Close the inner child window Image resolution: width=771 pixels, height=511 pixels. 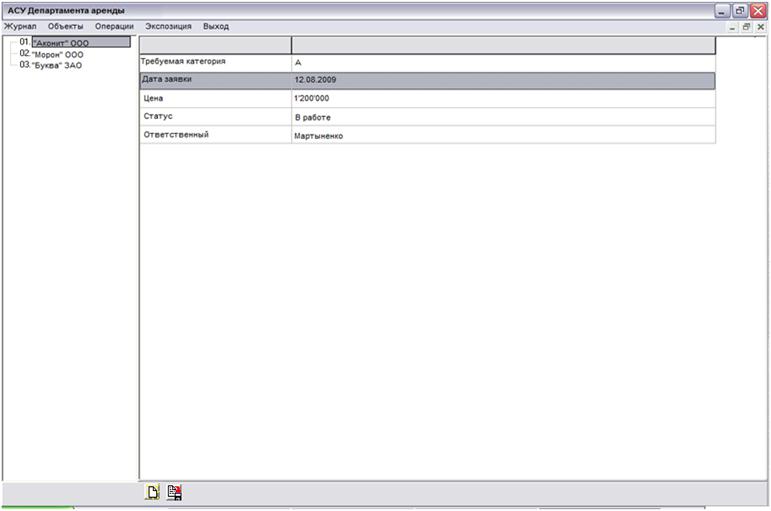click(760, 27)
